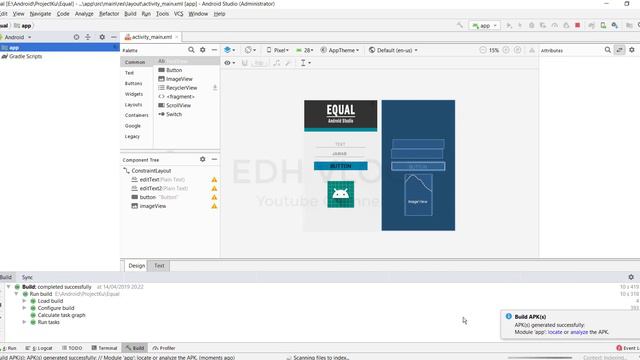This screenshot has width=640, height=360.
Task: Click the warning icon next to button
Action: [214, 197]
